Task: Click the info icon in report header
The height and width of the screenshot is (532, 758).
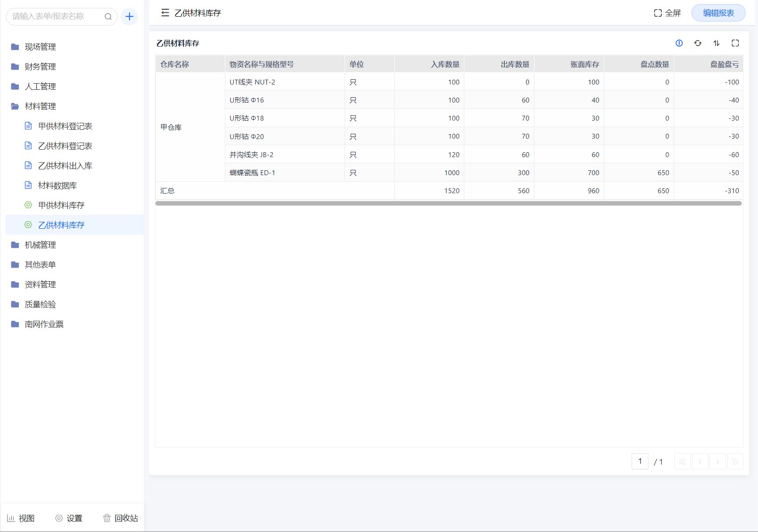Action: pyautogui.click(x=679, y=43)
